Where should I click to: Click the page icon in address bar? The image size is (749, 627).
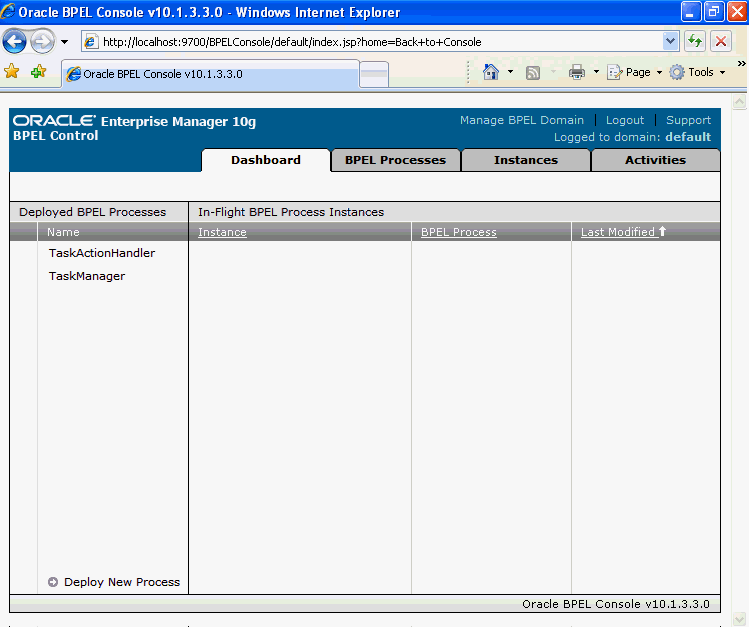point(91,42)
